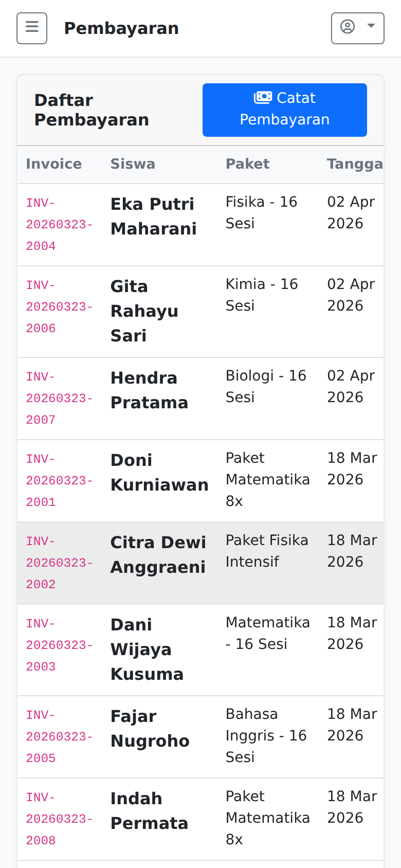Select the Gita Rahayu Sari row
Screen dimensions: 401x868
point(144,311)
